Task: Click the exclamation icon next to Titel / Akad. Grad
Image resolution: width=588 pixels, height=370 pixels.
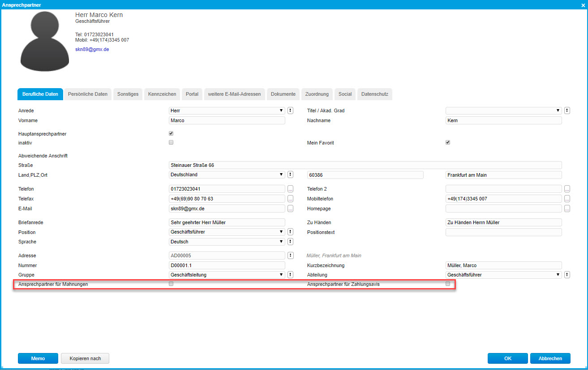Action: pyautogui.click(x=567, y=111)
